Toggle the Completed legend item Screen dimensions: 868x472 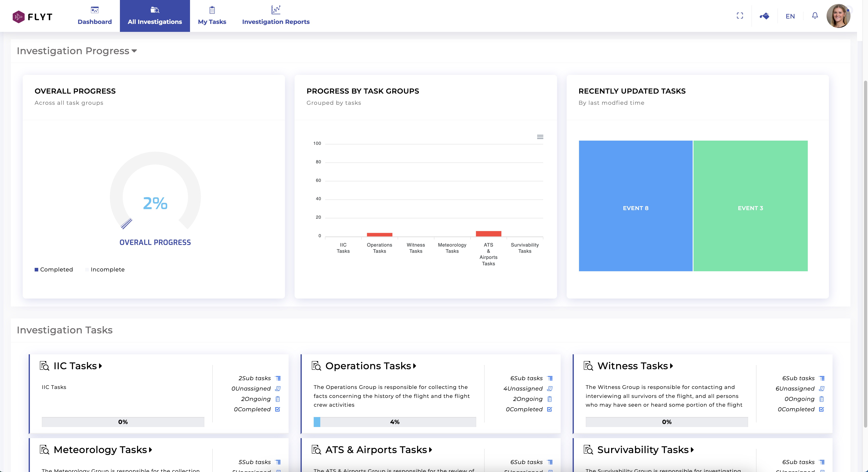click(x=54, y=269)
